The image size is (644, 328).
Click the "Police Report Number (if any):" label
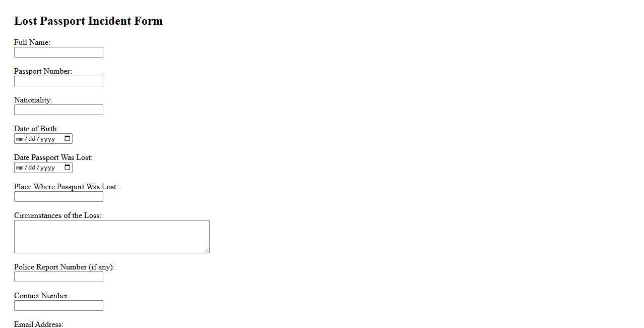coord(64,267)
